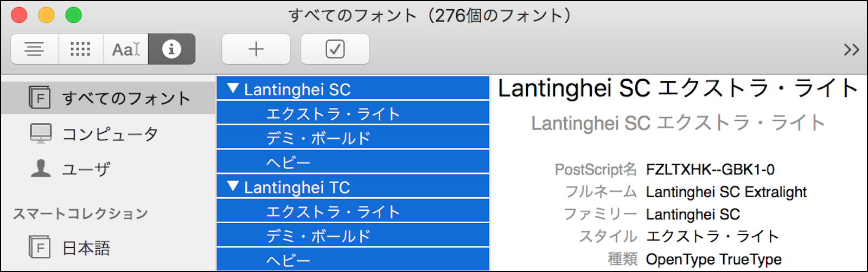This screenshot has width=868, height=272.
Task: Select Lantinghei TC エクストラ・ライト style
Action: [x=333, y=211]
